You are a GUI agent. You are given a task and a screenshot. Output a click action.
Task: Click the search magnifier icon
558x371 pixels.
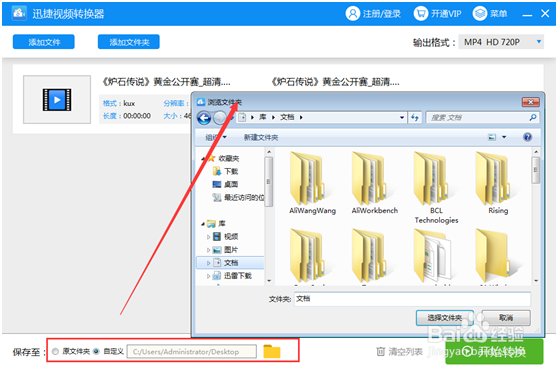(533, 117)
